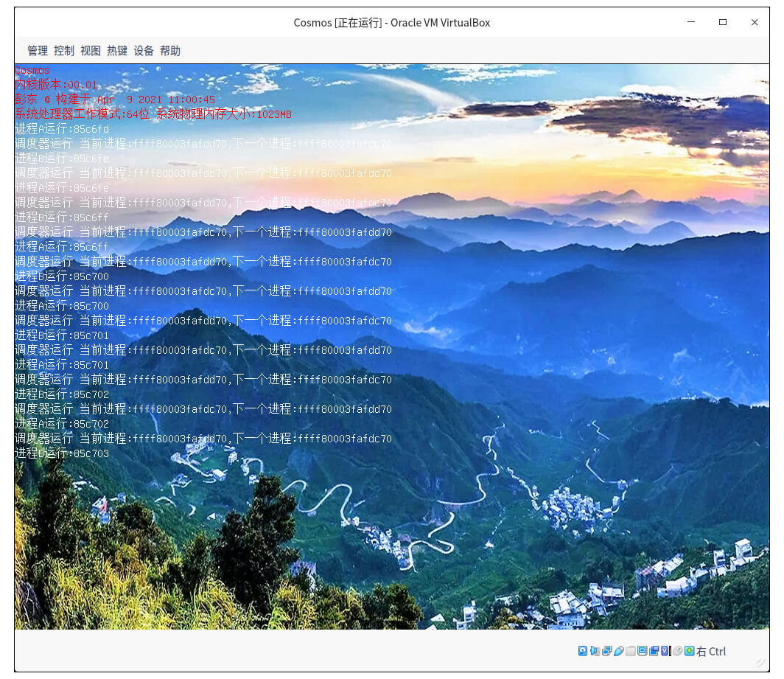Viewport: 784px width, 679px height.
Task: Click the red 'Cosmos' text in guest screen
Action: [32, 70]
